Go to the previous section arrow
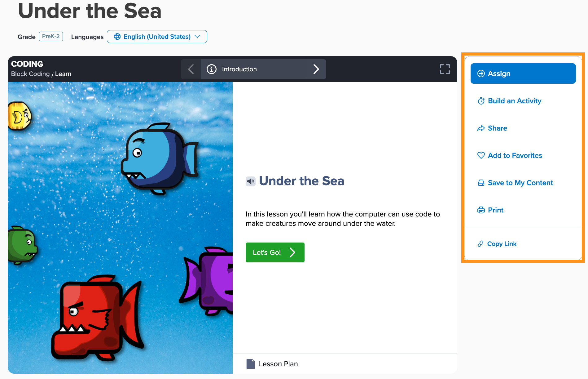The height and width of the screenshot is (379, 588). tap(191, 69)
